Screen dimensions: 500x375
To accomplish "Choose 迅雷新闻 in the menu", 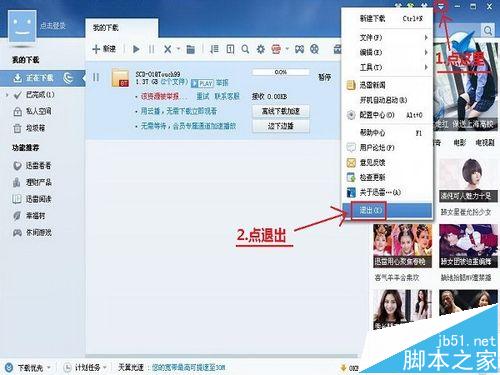I will pyautogui.click(x=387, y=85).
